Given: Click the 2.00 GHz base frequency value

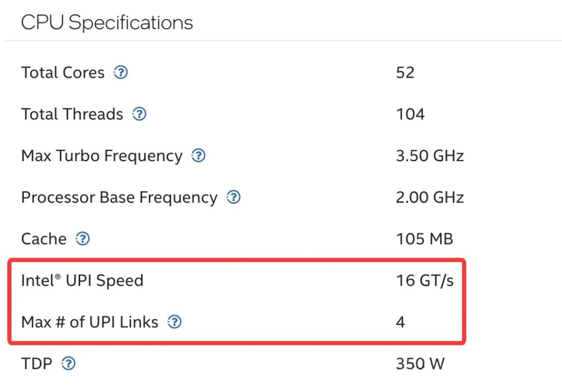Looking at the screenshot, I should tap(430, 197).
